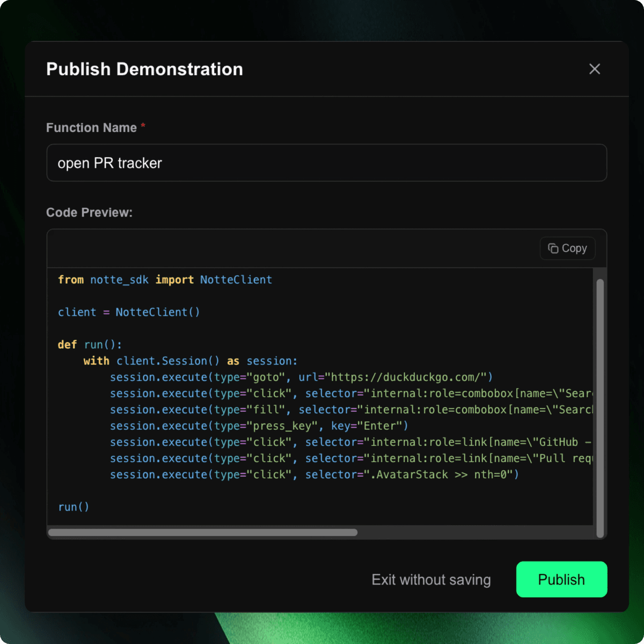Select the goto duckduckgo.com code line
The width and height of the screenshot is (644, 644).
click(301, 377)
